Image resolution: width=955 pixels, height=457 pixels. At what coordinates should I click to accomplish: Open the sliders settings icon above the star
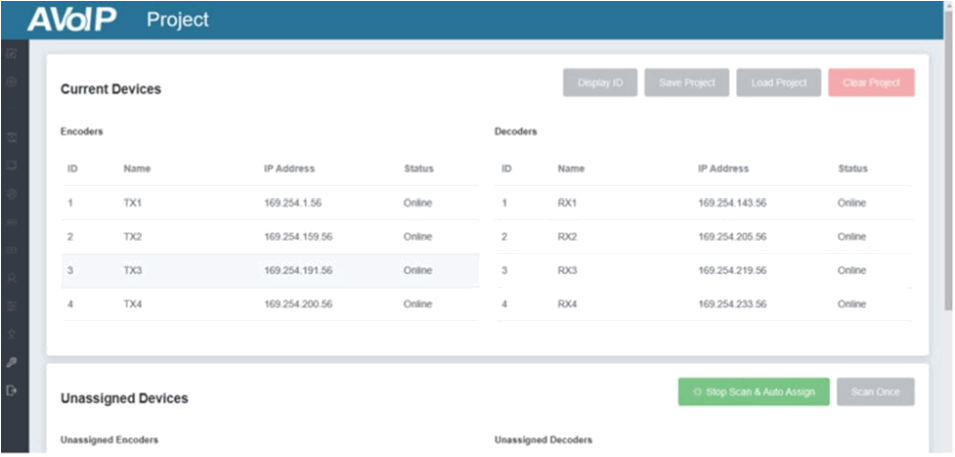pyautogui.click(x=12, y=306)
